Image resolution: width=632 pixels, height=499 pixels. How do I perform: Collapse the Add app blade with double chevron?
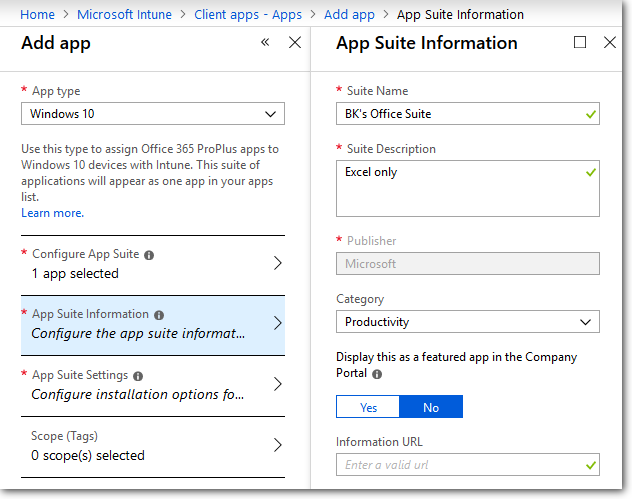point(265,43)
